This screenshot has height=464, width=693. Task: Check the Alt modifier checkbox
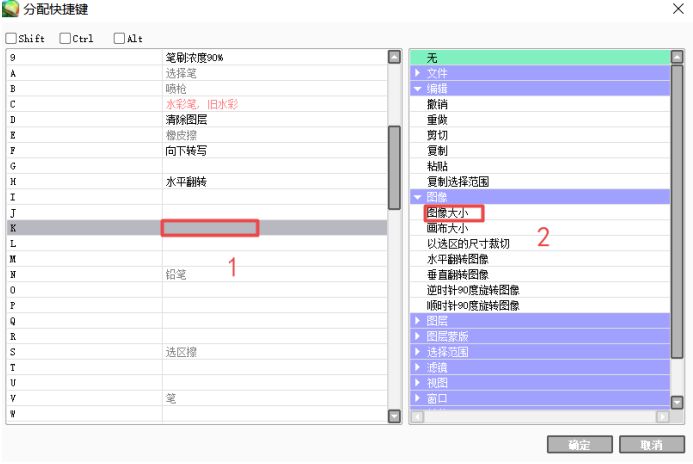click(119, 39)
